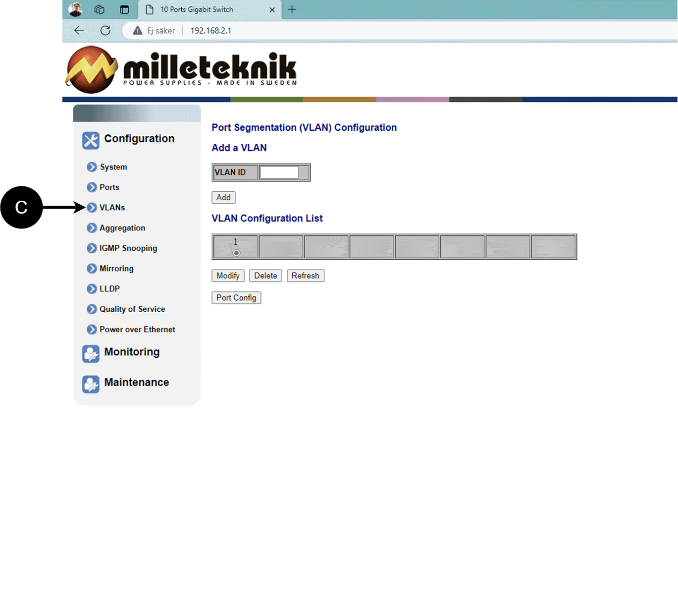Click the Modify button
678x616 pixels.
[228, 276]
